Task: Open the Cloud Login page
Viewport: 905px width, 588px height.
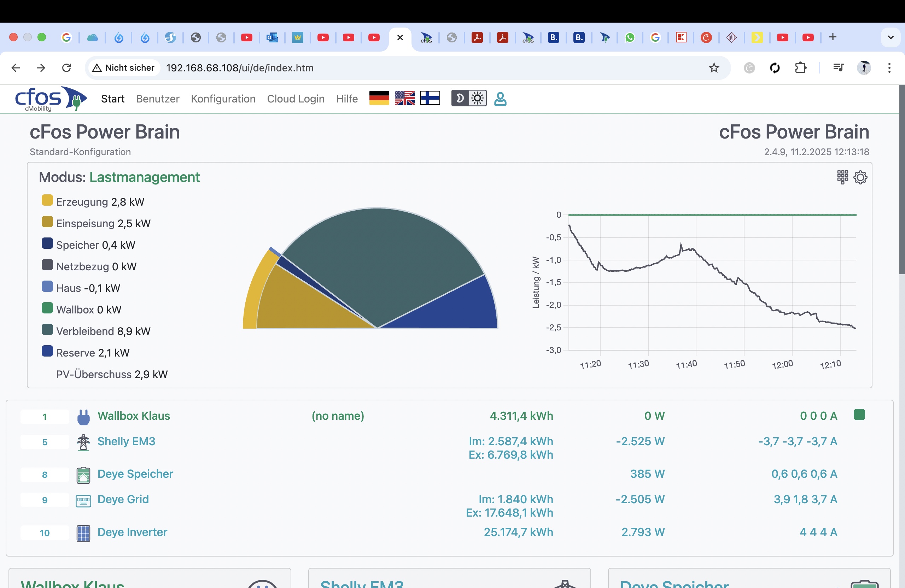Action: (x=296, y=99)
